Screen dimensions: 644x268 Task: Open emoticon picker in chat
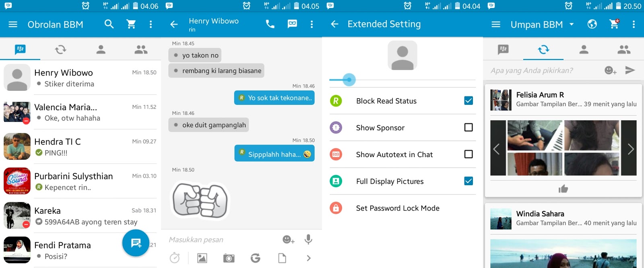click(288, 239)
